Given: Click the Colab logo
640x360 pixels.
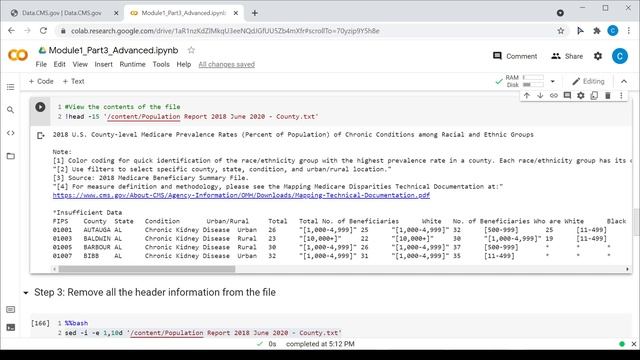Looking at the screenshot, I should [18, 55].
